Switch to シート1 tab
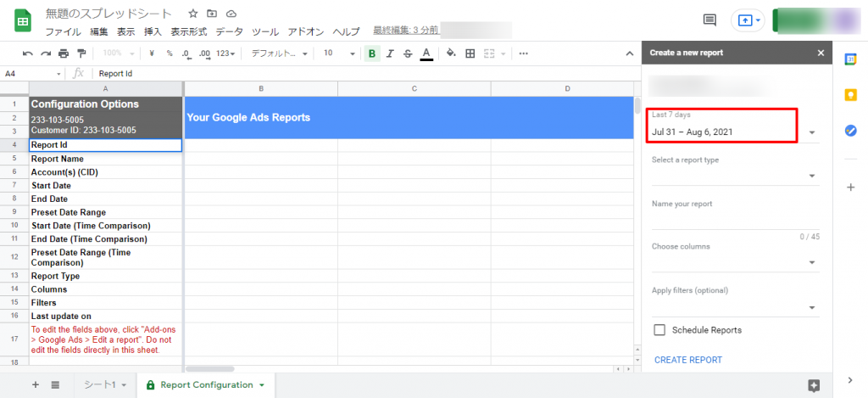The height and width of the screenshot is (398, 868). pyautogui.click(x=100, y=384)
